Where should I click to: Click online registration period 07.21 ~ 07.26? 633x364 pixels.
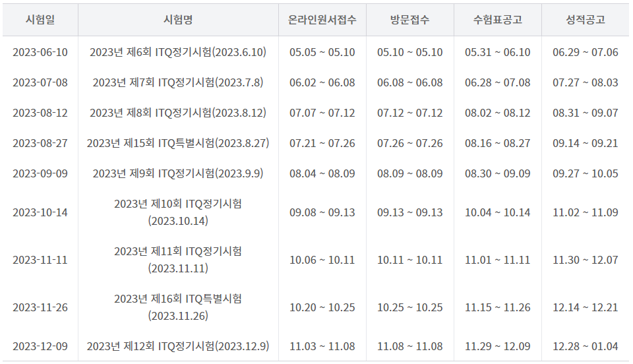322,143
